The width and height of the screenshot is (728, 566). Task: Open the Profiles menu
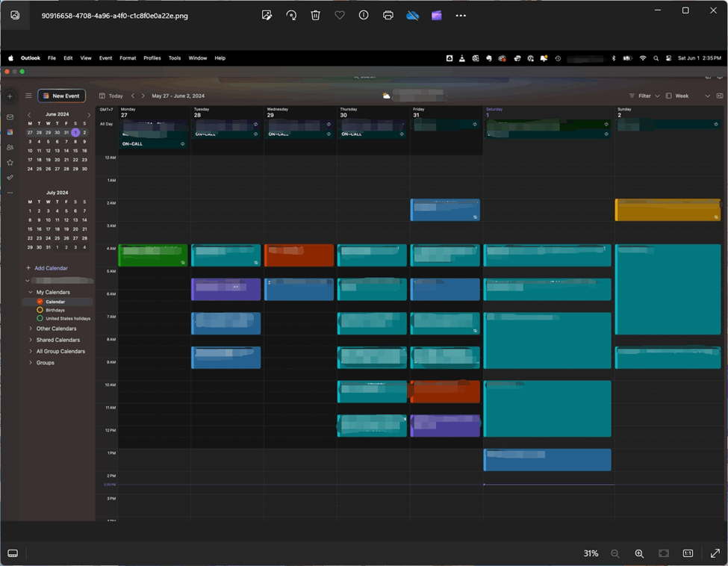point(152,58)
